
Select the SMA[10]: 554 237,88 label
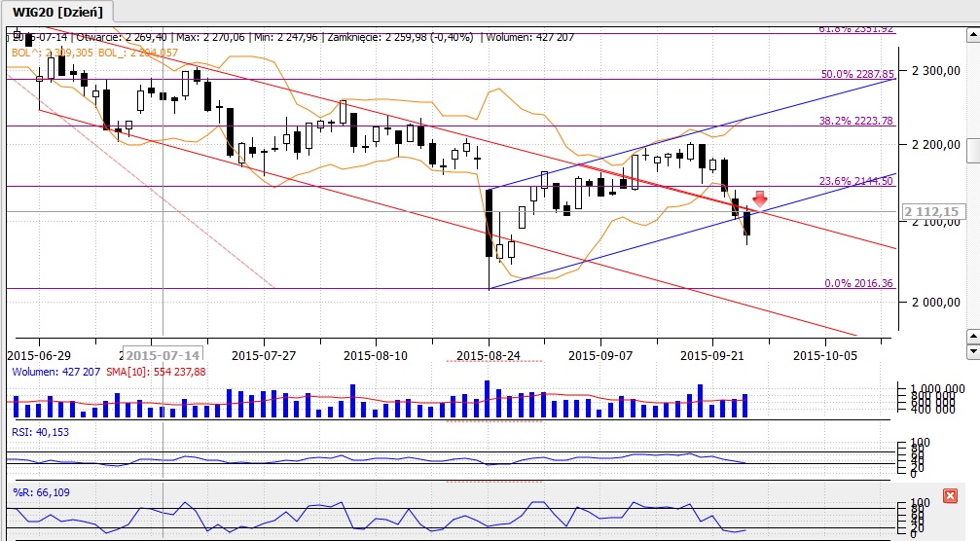click(x=156, y=372)
